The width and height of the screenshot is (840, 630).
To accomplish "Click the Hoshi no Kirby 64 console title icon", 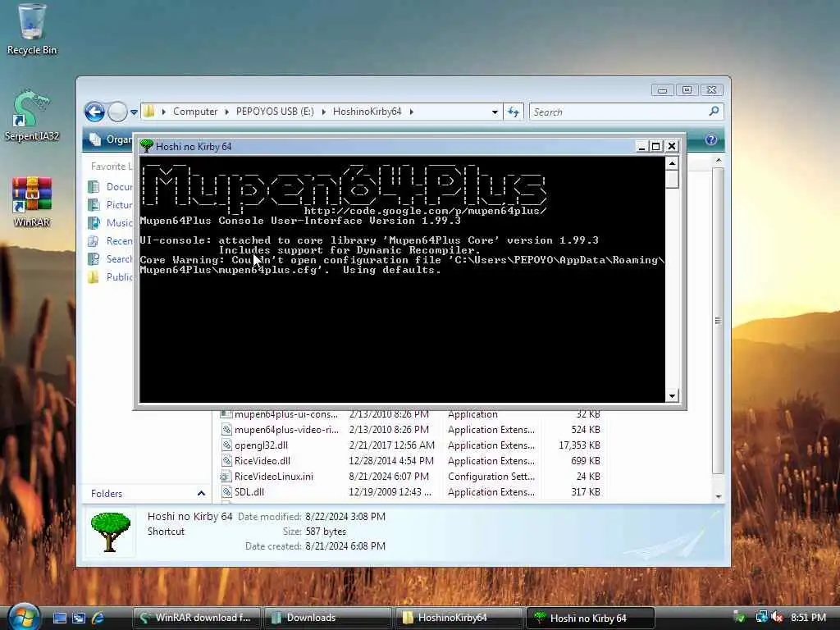I will click(146, 146).
